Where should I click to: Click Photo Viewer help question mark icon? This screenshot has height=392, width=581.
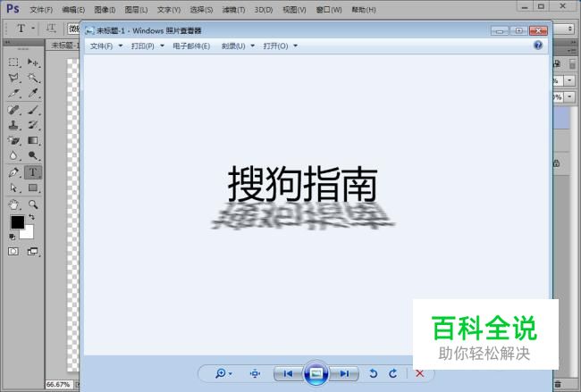tap(538, 46)
